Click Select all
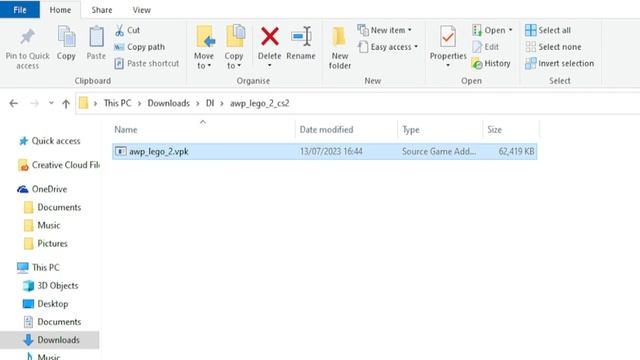Viewport: 640px width, 360px height. click(548, 30)
